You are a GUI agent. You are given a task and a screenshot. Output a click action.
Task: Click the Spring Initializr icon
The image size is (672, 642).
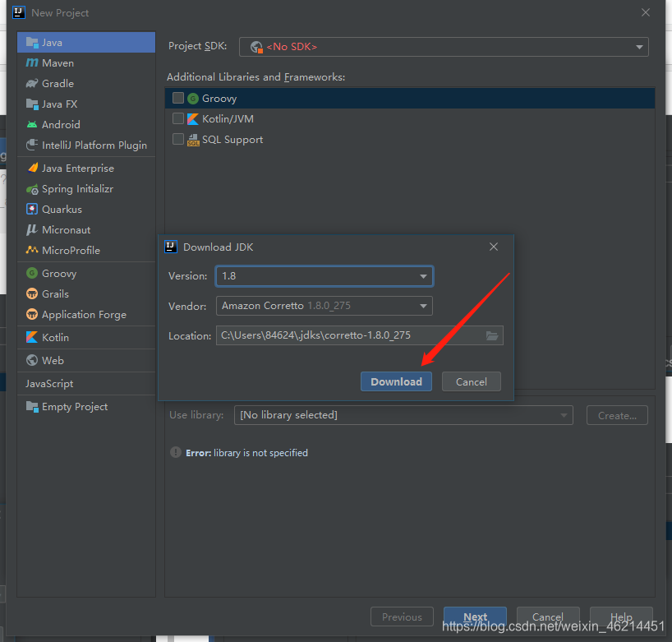click(x=32, y=189)
